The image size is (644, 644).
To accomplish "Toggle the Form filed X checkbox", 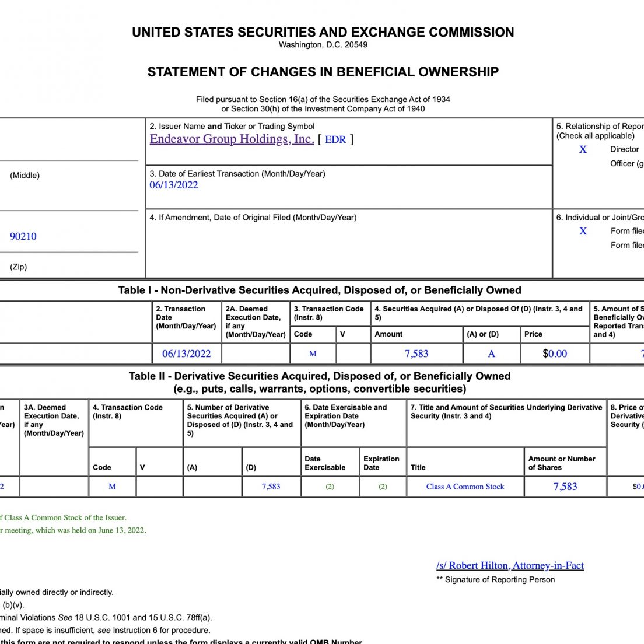I will pos(583,231).
